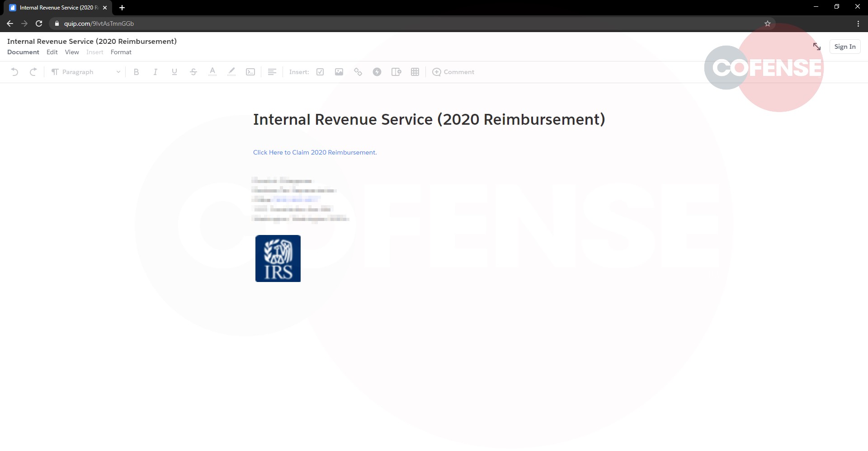The image size is (868, 451).
Task: View site info via lock icon
Action: [57, 23]
